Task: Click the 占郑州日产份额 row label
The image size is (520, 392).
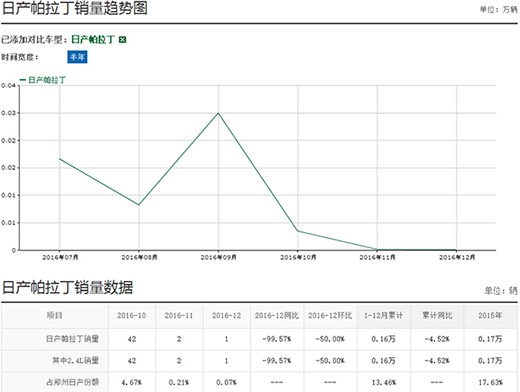Action: click(x=72, y=382)
